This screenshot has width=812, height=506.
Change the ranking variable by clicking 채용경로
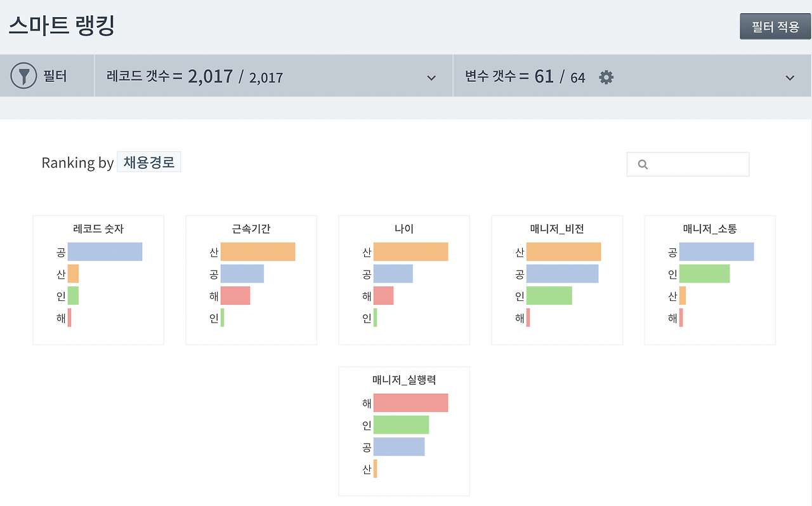point(148,162)
